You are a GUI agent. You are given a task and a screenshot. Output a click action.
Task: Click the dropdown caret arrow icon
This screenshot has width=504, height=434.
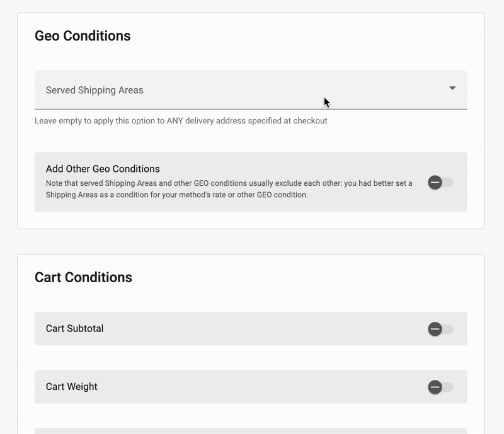click(452, 88)
